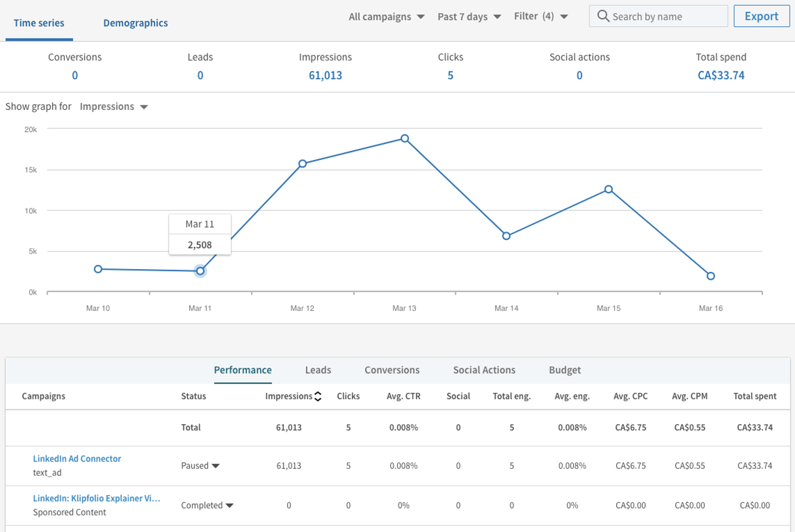The image size is (795, 532).
Task: Select the Mar 13 peak data point
Action: pyautogui.click(x=405, y=138)
